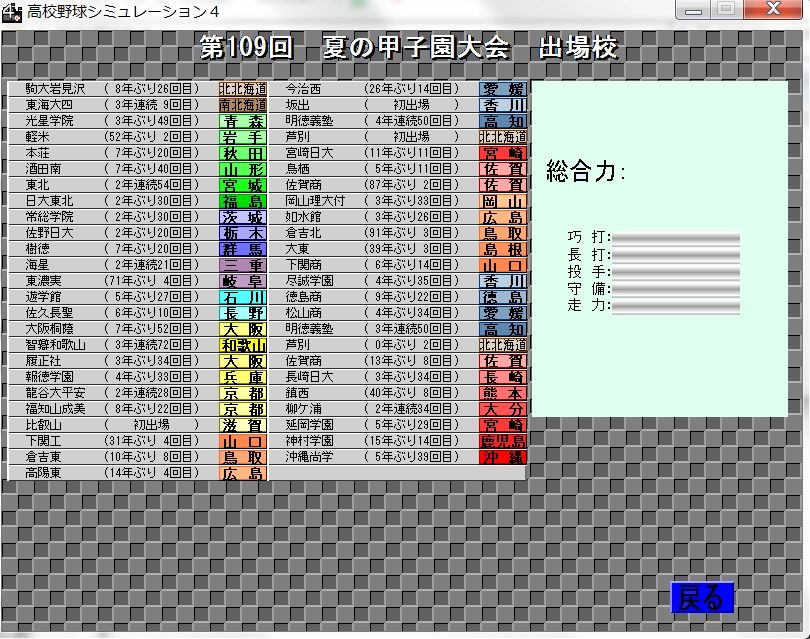Select the 大東 school row
Image resolution: width=810 pixels, height=639 pixels.
point(398,248)
